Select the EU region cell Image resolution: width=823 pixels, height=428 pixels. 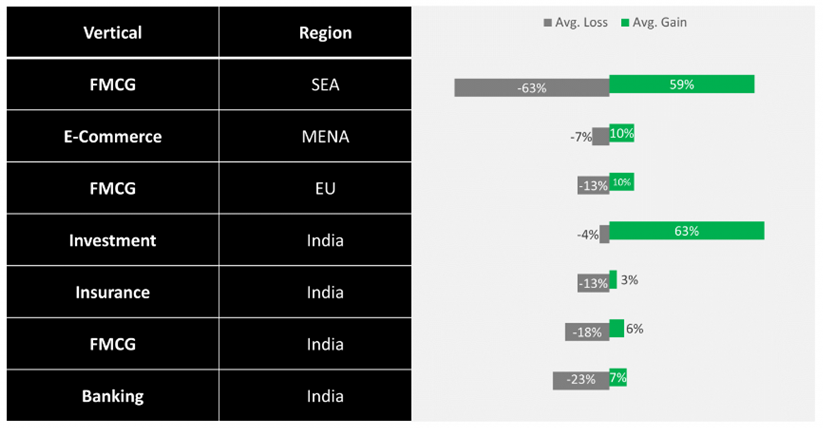click(x=325, y=189)
